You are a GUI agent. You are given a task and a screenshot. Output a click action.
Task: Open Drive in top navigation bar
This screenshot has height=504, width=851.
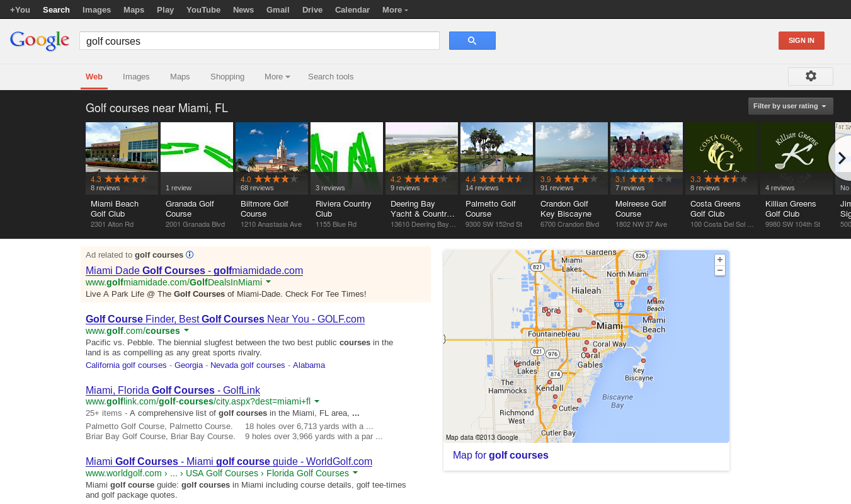(x=312, y=9)
